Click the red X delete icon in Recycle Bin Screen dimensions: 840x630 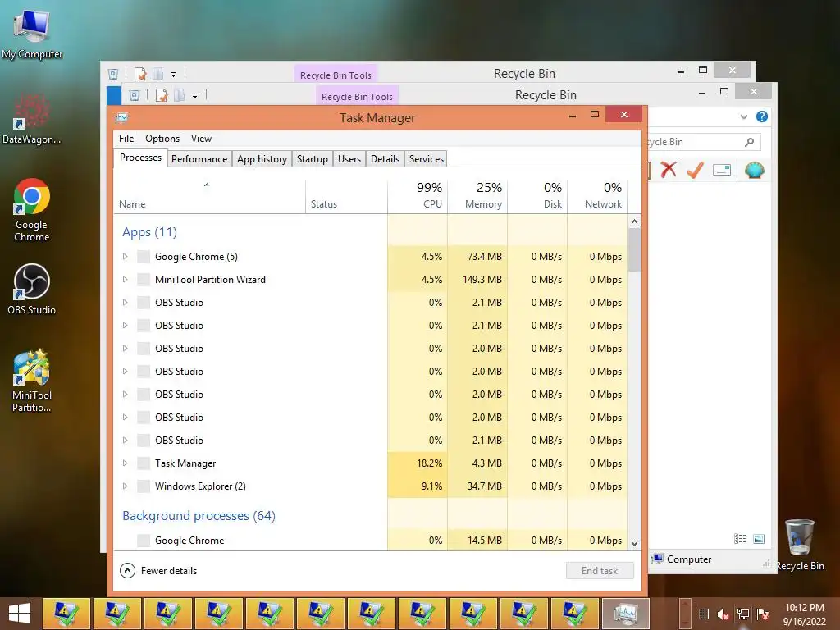(x=669, y=170)
